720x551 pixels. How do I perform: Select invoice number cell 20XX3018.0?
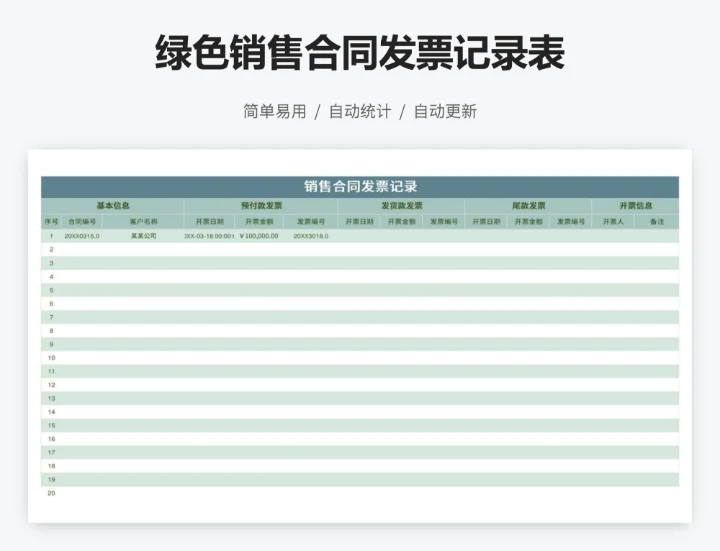click(x=311, y=236)
